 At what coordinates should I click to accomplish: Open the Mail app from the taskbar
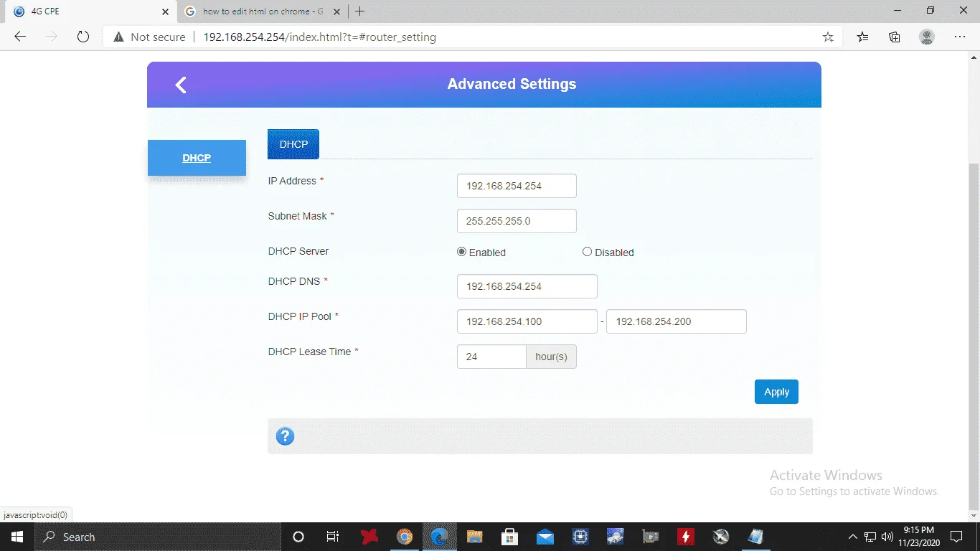coord(545,537)
